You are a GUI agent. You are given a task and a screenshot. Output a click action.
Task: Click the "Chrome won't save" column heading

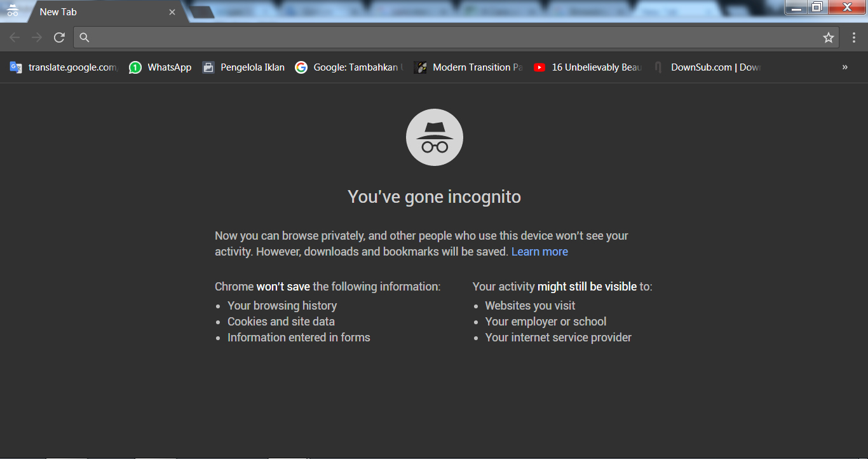click(x=327, y=287)
